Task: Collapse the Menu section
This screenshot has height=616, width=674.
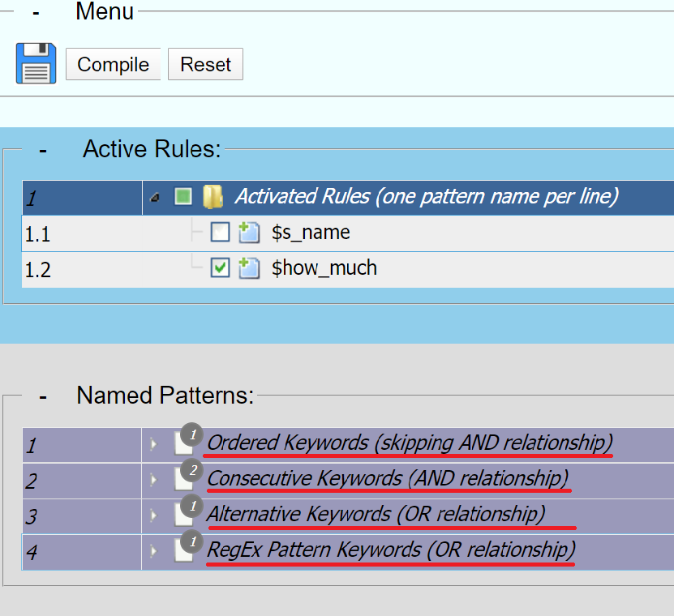Action: coord(36,14)
